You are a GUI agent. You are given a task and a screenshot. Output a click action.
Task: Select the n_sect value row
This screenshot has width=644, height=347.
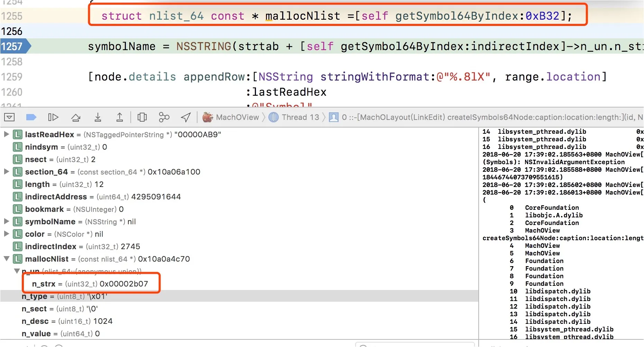point(239,309)
